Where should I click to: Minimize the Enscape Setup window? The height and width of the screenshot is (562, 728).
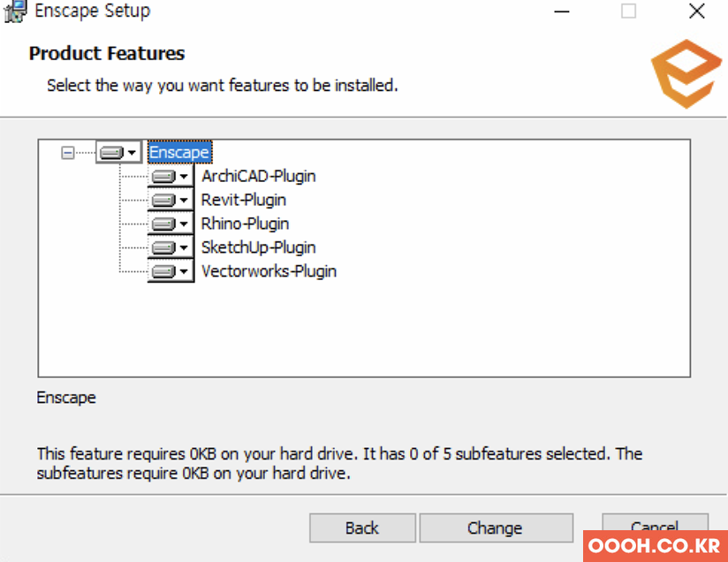tap(562, 11)
